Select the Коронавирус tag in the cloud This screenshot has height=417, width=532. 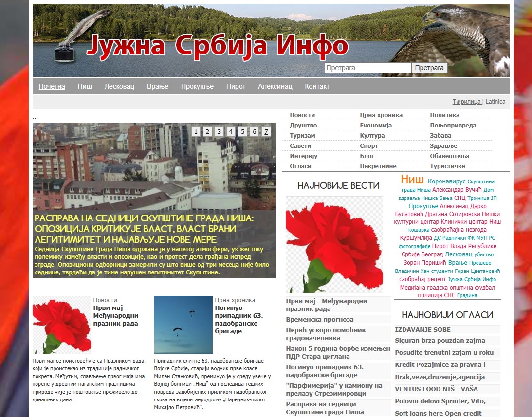[x=446, y=181]
